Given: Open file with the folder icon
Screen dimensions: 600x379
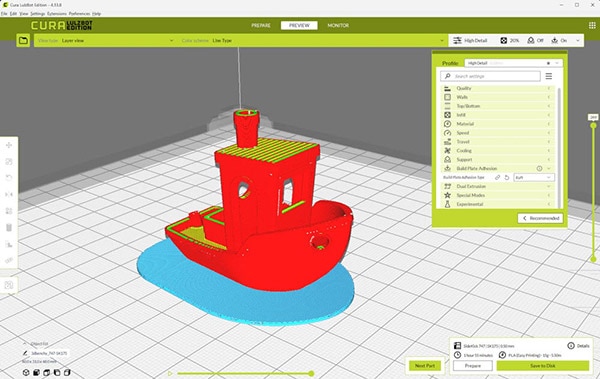Looking at the screenshot, I should 23,40.
